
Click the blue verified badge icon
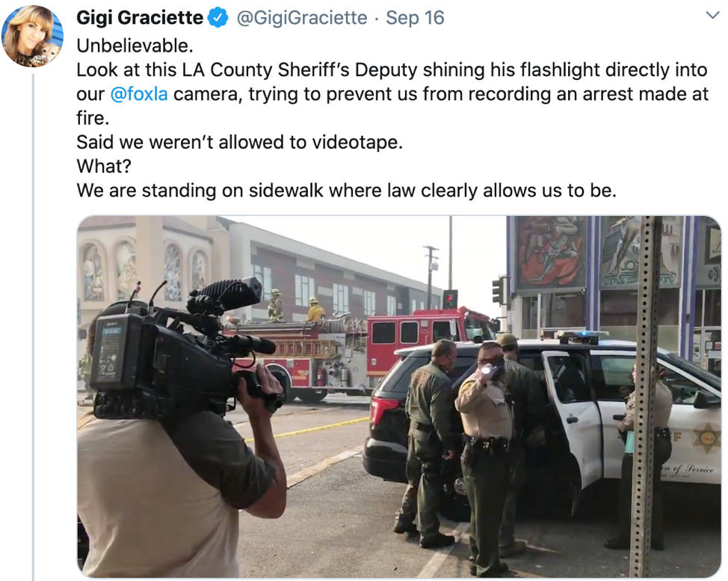[x=218, y=18]
